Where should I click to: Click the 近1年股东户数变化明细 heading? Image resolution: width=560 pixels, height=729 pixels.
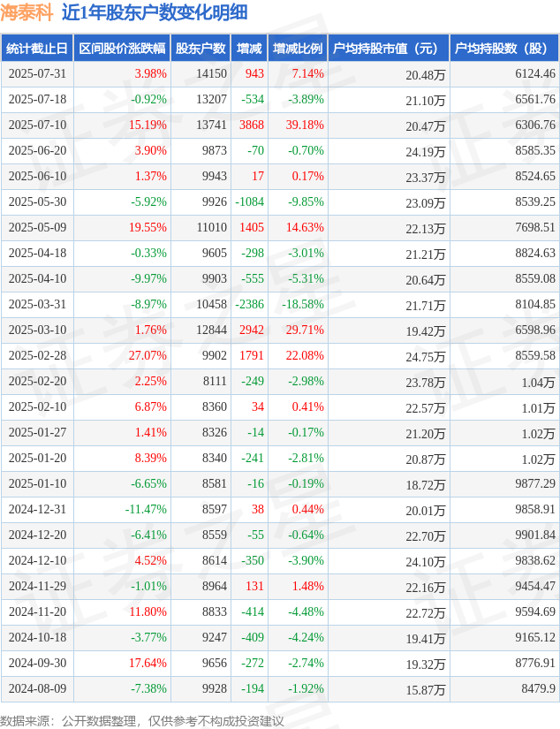[x=155, y=12]
